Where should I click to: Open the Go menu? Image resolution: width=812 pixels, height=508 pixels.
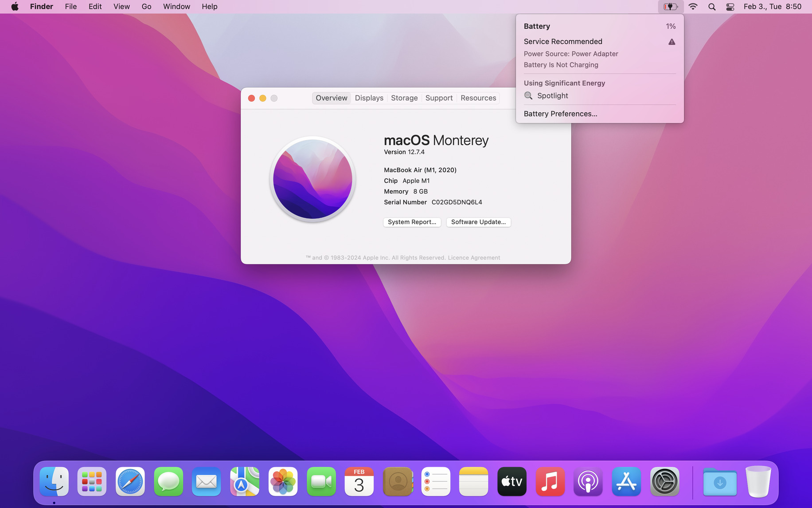(x=147, y=7)
